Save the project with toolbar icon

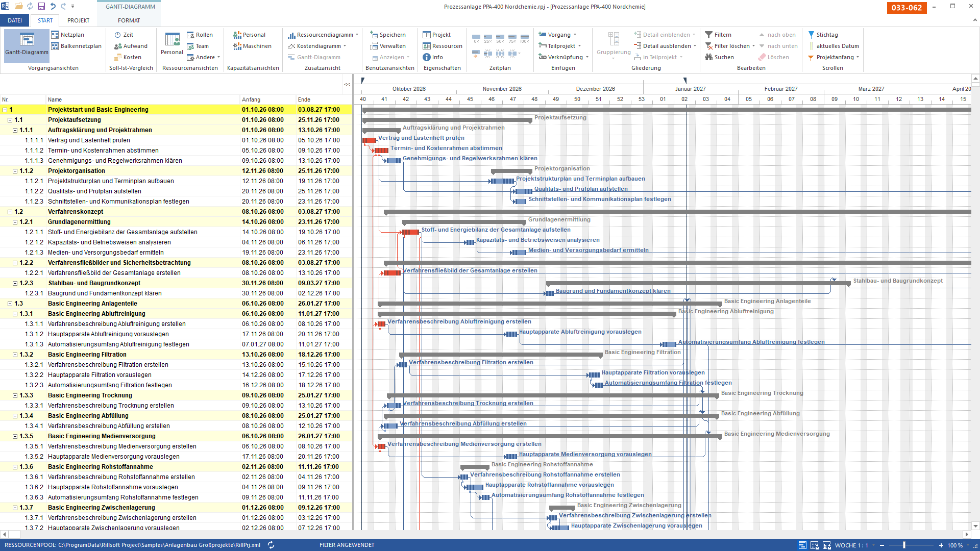pyautogui.click(x=41, y=6)
